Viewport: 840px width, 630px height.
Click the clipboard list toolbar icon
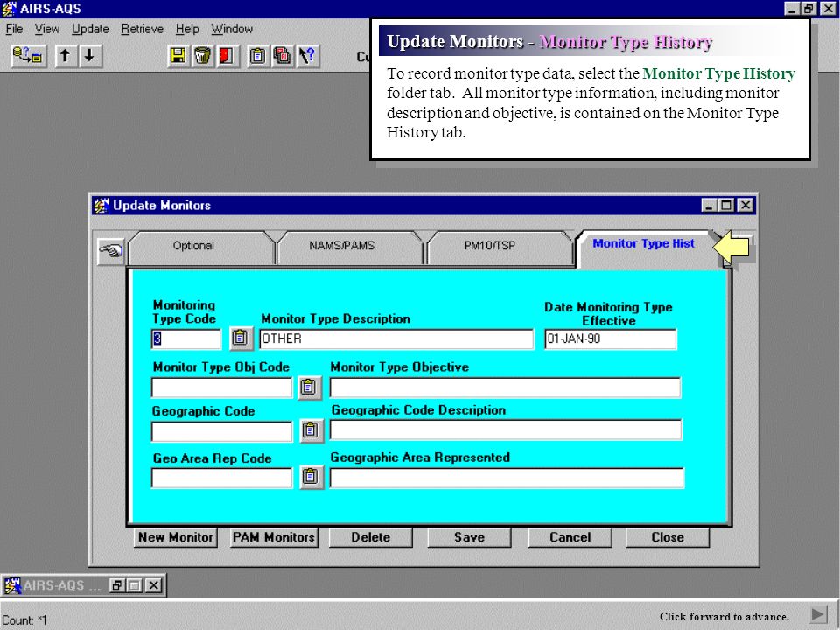257,56
